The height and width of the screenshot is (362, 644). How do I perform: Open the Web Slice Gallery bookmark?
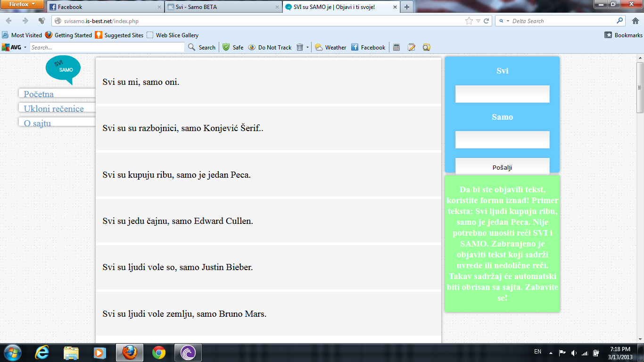coord(173,35)
